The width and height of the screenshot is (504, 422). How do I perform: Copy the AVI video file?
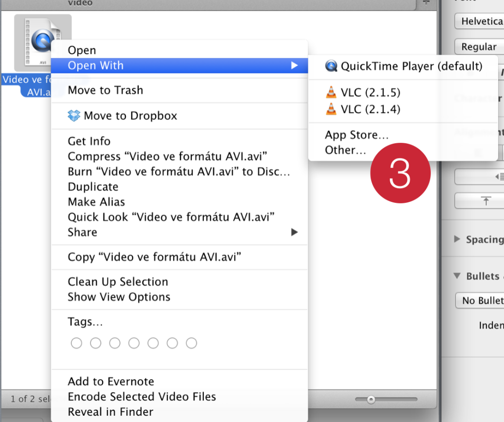pyautogui.click(x=179, y=257)
